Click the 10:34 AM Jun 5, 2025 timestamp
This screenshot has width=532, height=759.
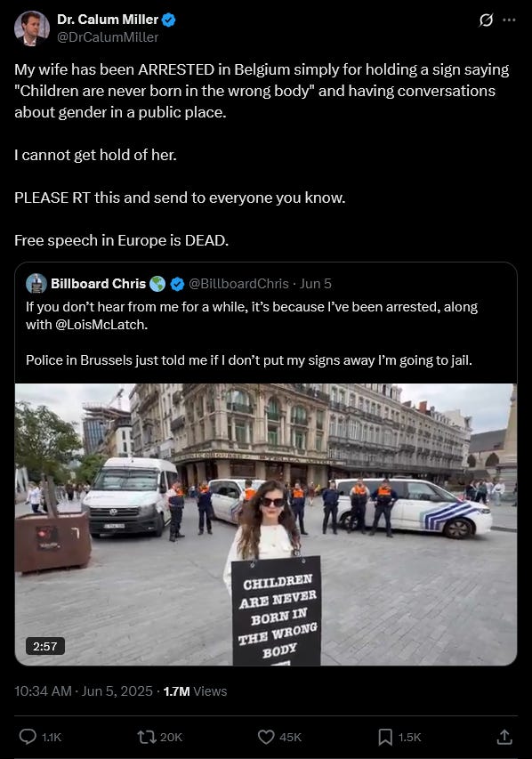pos(84,690)
